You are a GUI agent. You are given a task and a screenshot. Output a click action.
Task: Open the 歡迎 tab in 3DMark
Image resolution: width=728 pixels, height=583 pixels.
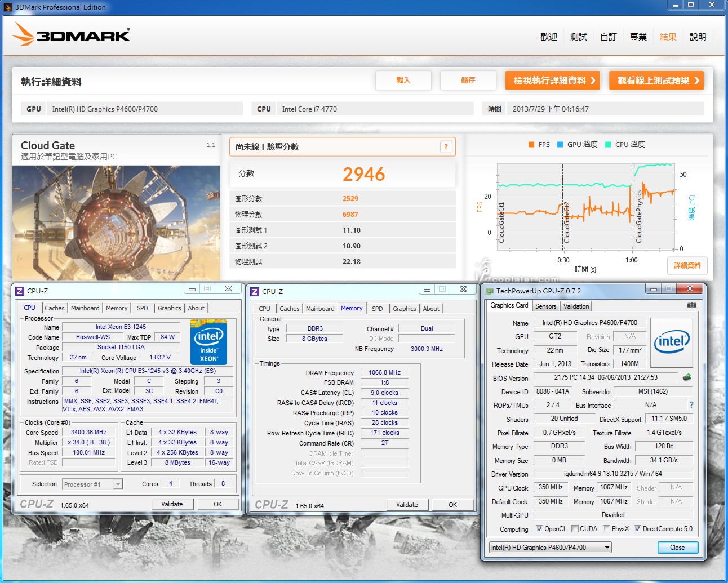(549, 37)
